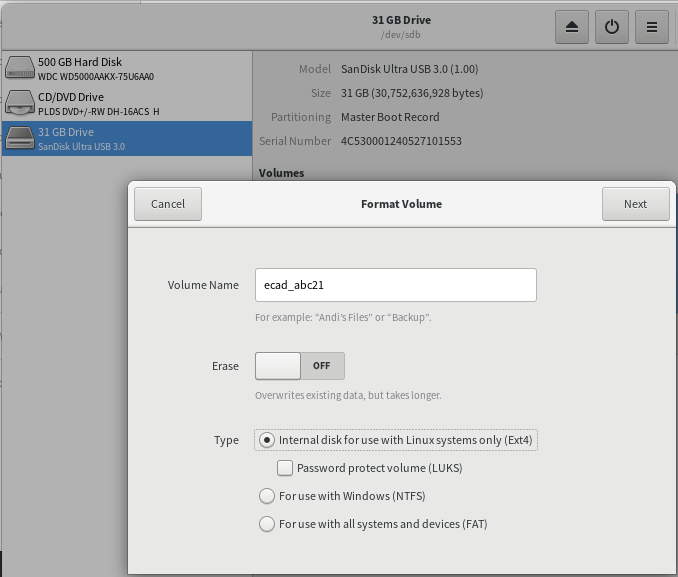Image resolution: width=678 pixels, height=577 pixels.
Task: Click the /dev/sdb header title
Action: (401, 35)
